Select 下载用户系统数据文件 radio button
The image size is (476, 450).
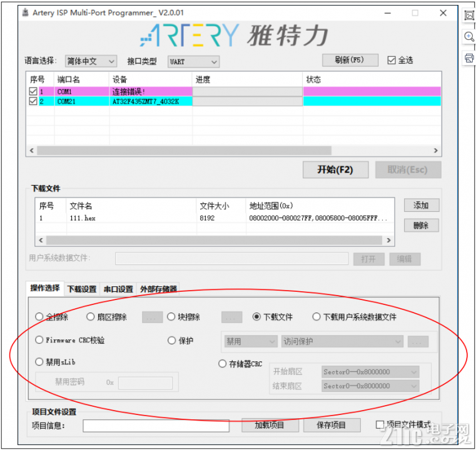316,317
